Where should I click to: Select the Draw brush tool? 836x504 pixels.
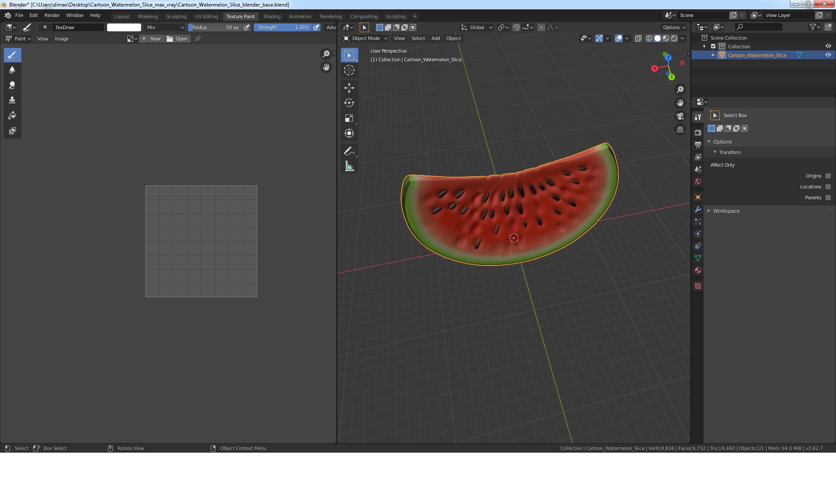point(12,55)
